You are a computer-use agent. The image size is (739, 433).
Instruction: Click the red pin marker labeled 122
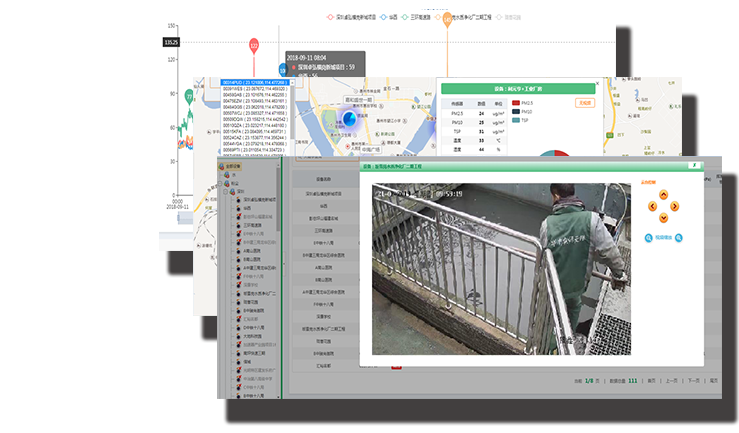(254, 46)
